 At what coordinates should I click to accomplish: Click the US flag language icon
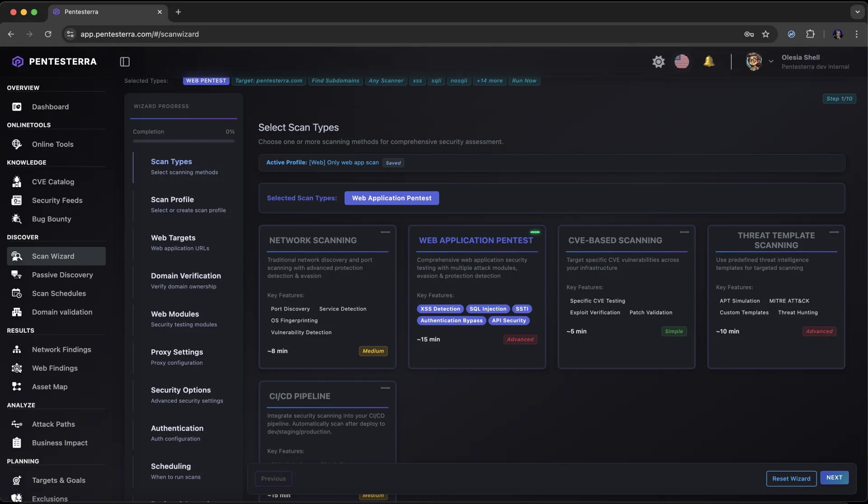pyautogui.click(x=682, y=61)
